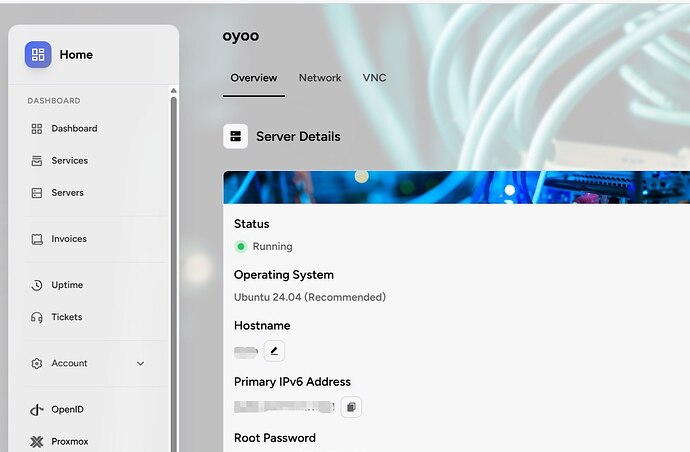The height and width of the screenshot is (452, 690).
Task: Click the 'Hostname' label
Action: pyautogui.click(x=262, y=326)
